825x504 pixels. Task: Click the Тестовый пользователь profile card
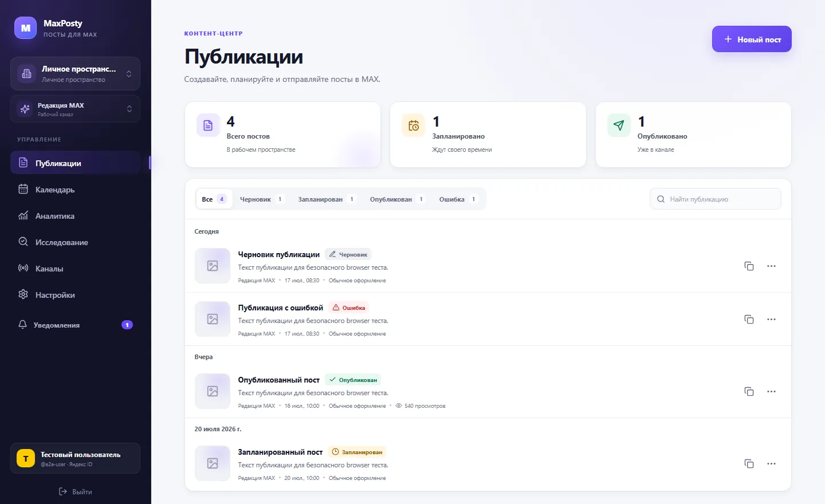pyautogui.click(x=75, y=458)
